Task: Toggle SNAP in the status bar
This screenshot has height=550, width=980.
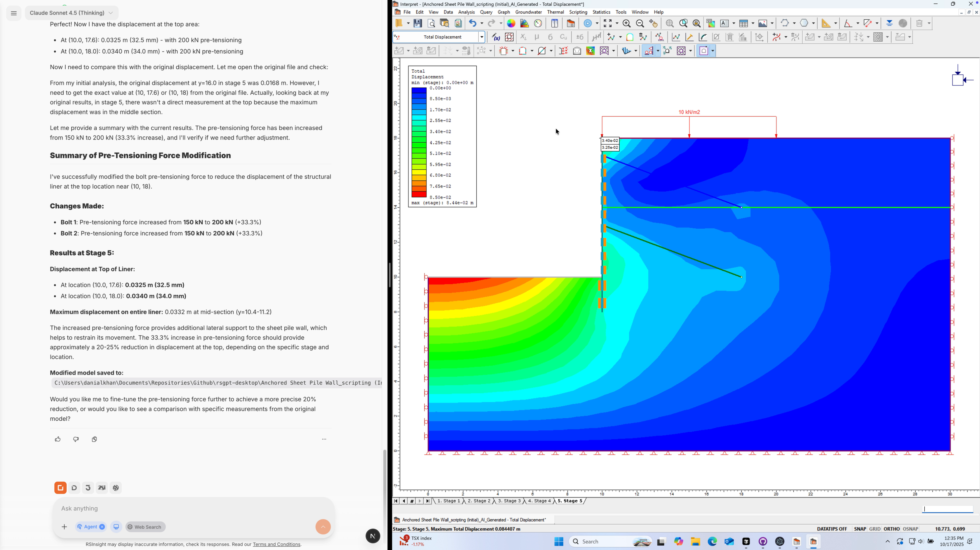Action: point(860,529)
